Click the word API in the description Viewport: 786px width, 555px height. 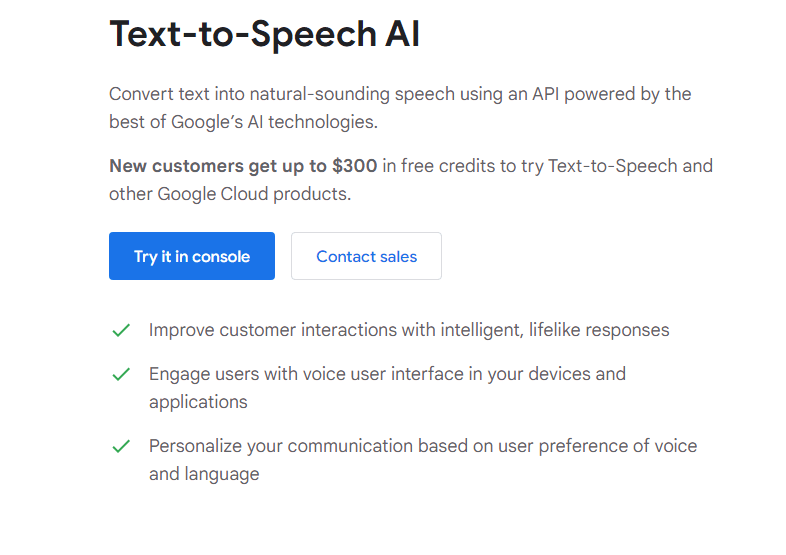tap(545, 94)
